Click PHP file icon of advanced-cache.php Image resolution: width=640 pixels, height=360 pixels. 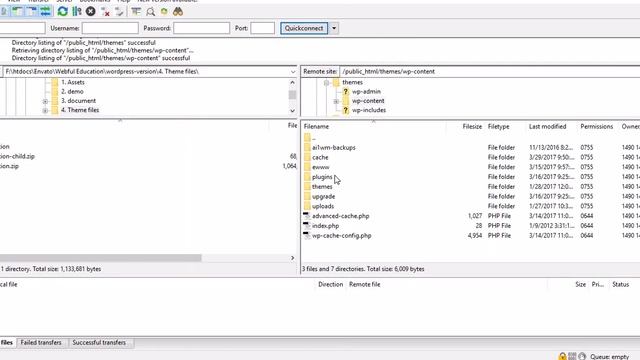coord(307,216)
